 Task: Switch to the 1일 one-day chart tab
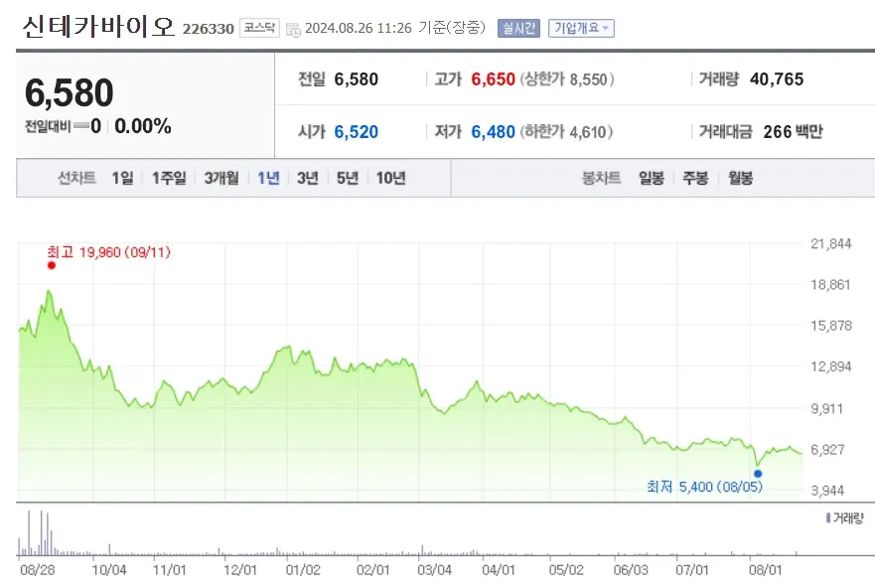coord(123,180)
